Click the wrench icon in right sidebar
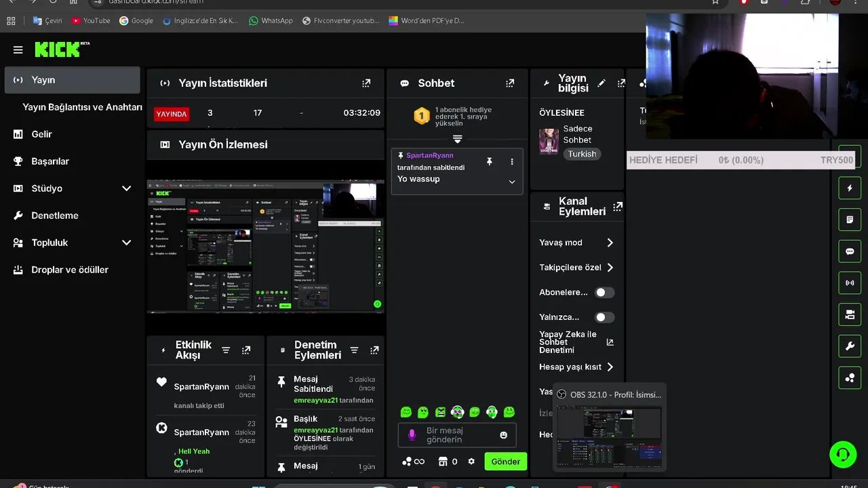Image resolution: width=868 pixels, height=488 pixels. pos(850,346)
